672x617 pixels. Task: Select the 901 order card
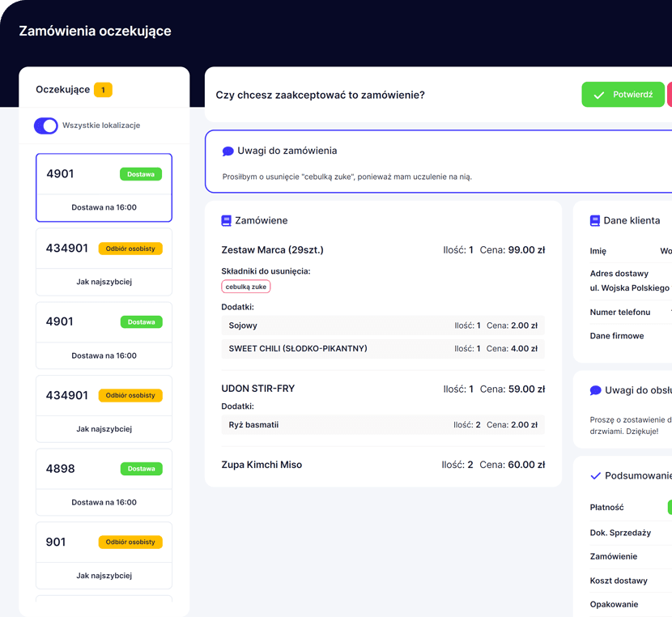click(104, 555)
